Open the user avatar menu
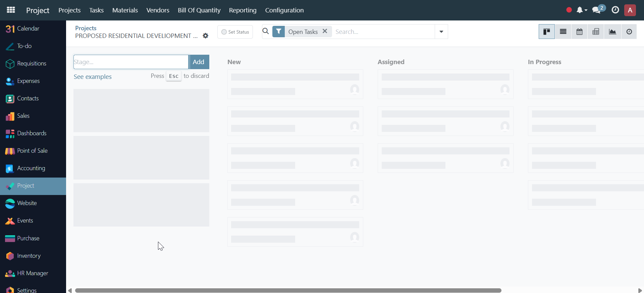 tap(630, 10)
